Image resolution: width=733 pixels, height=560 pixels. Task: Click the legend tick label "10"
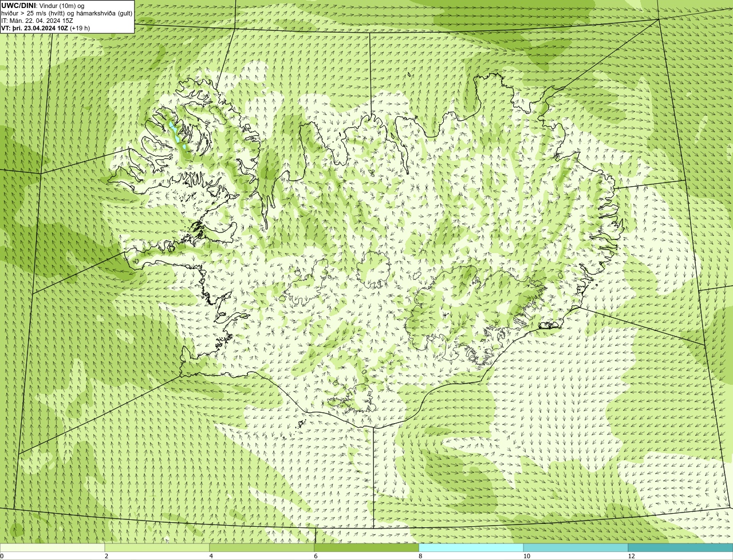[x=526, y=556]
